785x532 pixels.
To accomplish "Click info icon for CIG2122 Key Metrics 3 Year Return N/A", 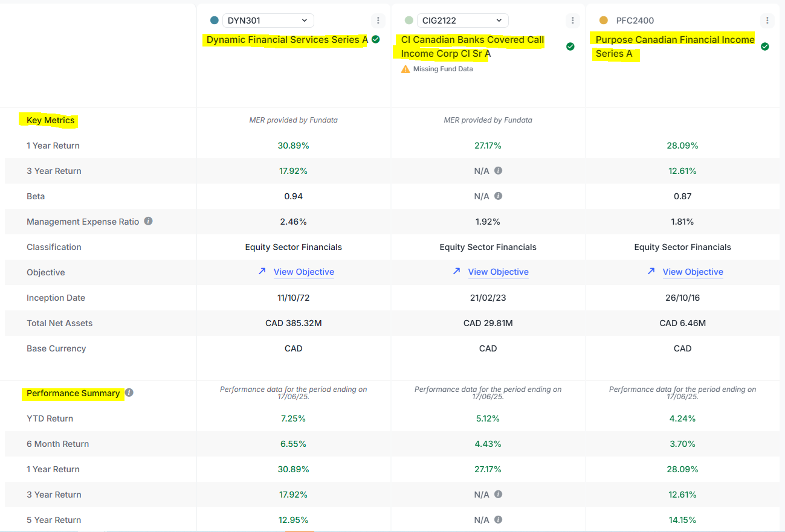I will pyautogui.click(x=498, y=171).
